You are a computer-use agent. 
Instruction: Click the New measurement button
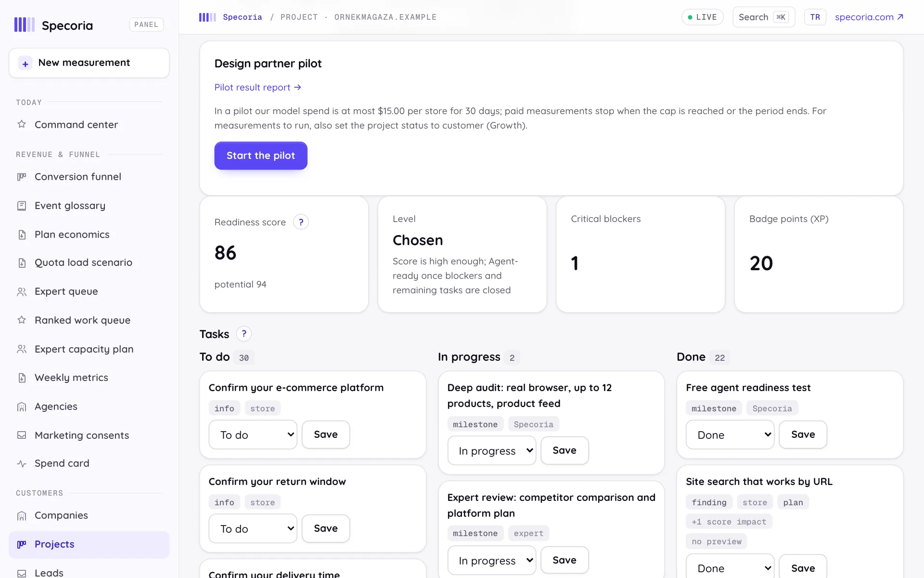coord(89,63)
